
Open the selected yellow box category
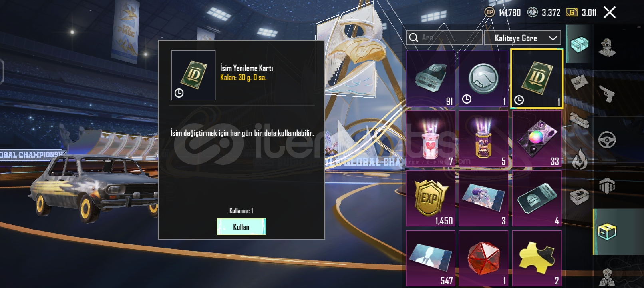pos(607,232)
